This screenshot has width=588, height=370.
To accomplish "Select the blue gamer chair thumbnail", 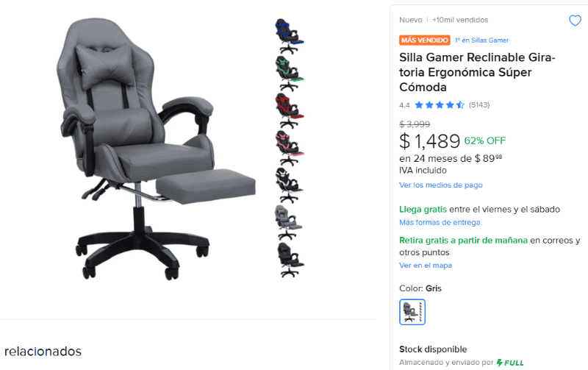I will click(289, 36).
